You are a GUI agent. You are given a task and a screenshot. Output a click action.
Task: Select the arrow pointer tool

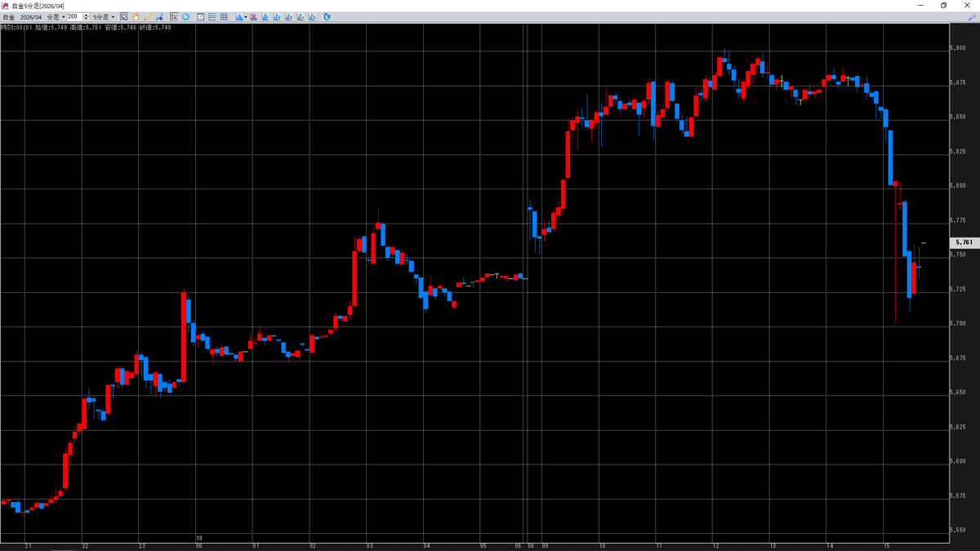pos(124,17)
